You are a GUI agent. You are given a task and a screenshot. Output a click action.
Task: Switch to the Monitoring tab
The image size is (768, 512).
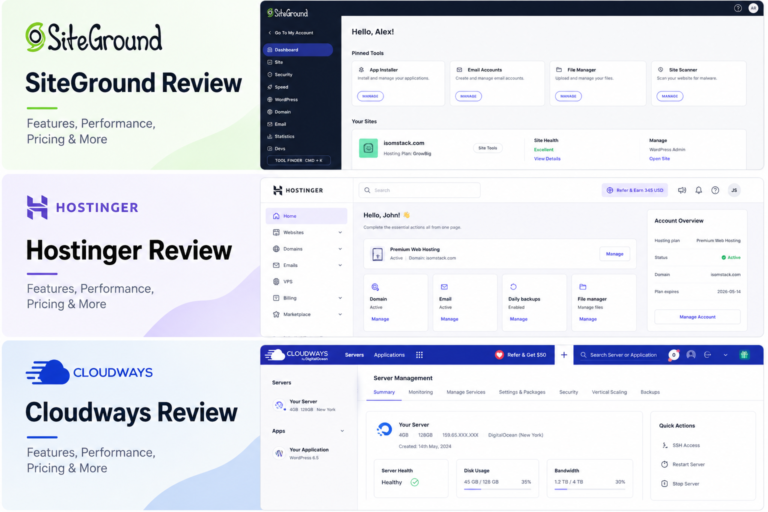[421, 392]
